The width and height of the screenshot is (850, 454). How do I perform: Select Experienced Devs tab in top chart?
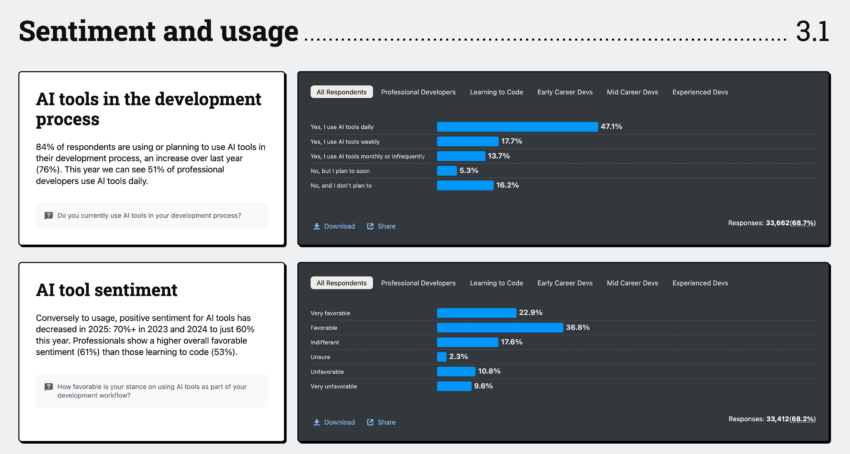coord(700,92)
